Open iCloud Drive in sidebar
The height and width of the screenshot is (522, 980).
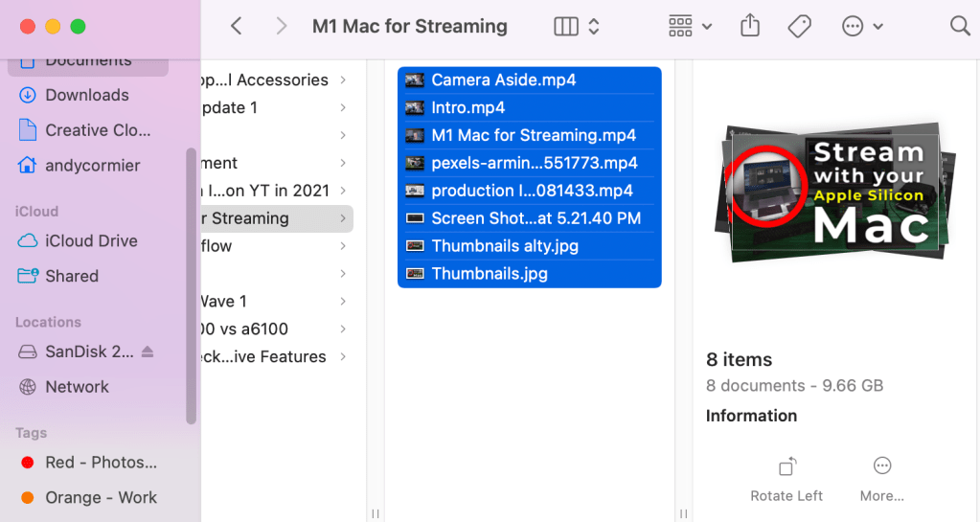(91, 240)
